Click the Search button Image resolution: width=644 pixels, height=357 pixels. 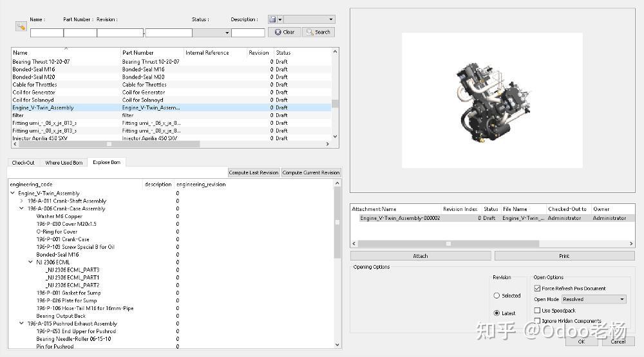[x=318, y=32]
